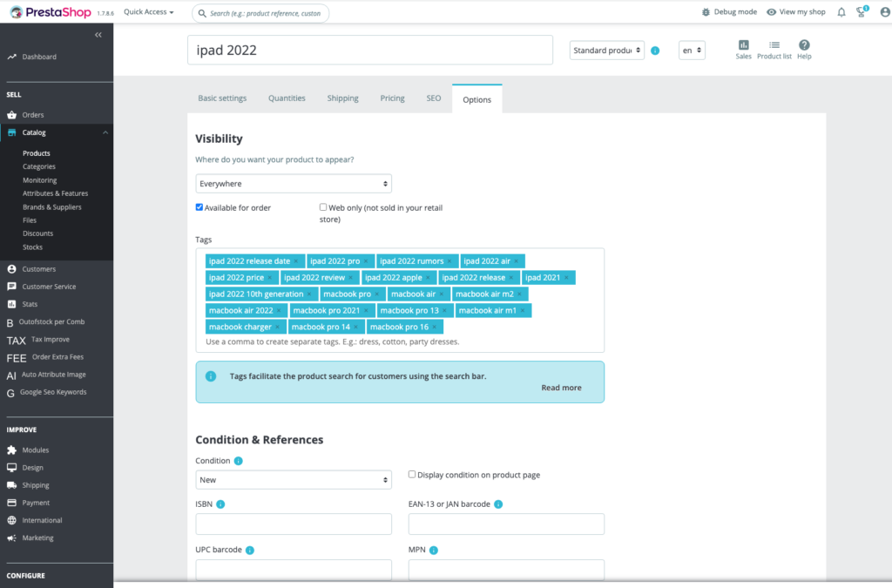The image size is (892, 588).
Task: Open the 'en' language dropdown
Action: [x=692, y=50]
